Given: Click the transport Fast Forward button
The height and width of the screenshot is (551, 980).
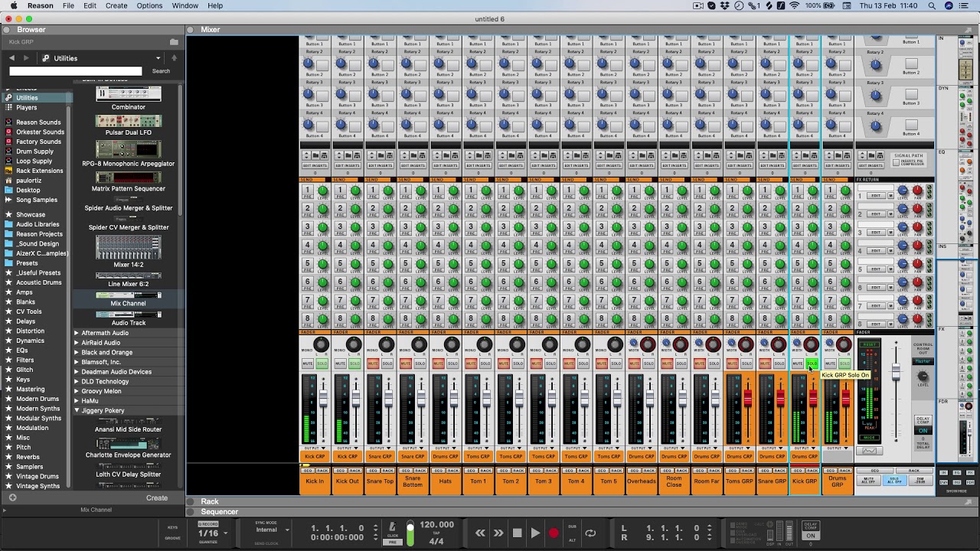Looking at the screenshot, I should click(x=498, y=533).
